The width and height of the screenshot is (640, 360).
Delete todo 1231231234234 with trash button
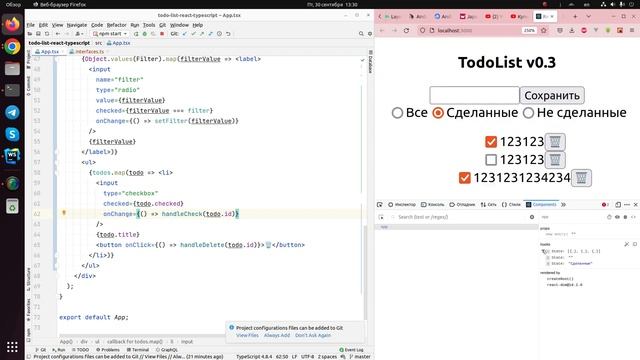coord(581,178)
